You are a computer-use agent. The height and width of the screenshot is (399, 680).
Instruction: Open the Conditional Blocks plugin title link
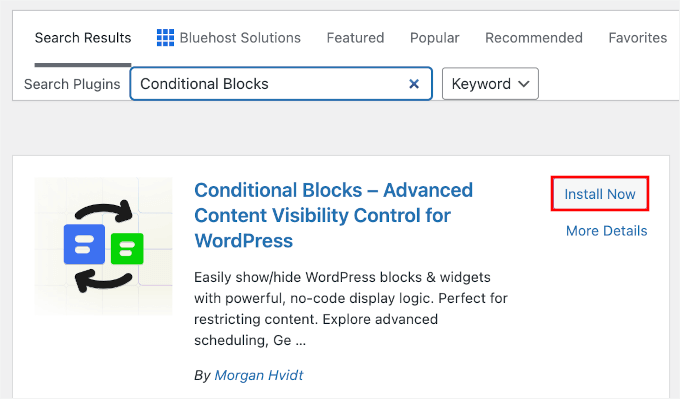333,215
